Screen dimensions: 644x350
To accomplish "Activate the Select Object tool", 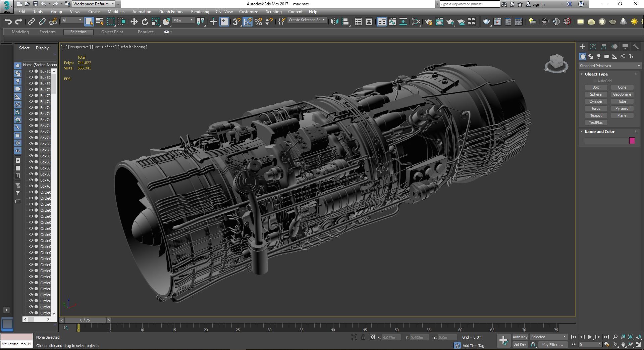I will (x=89, y=22).
